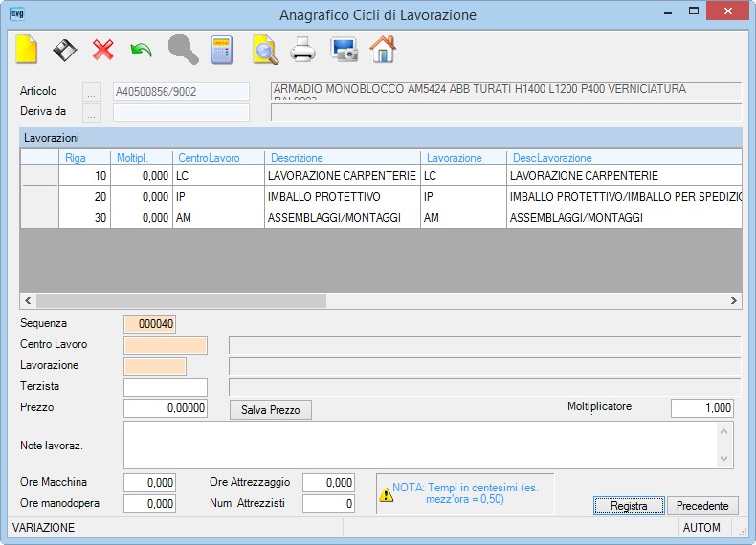Click the printer icon

click(x=302, y=50)
